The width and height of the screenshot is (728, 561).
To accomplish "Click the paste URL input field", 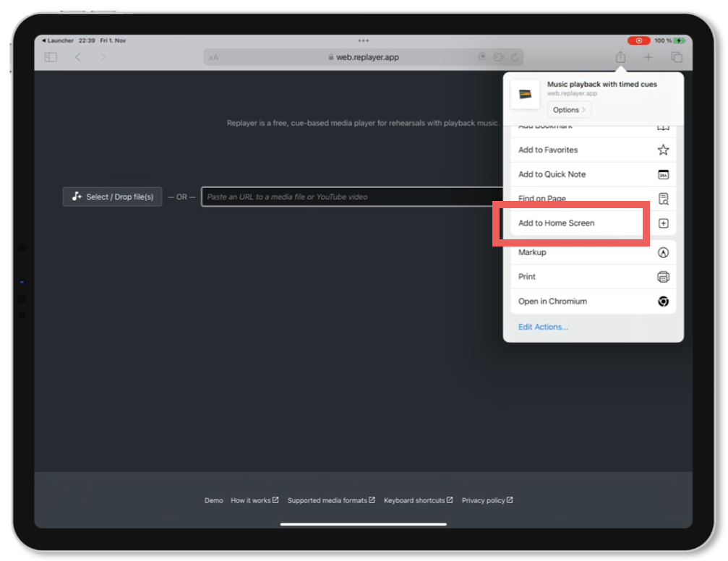I will [x=352, y=197].
